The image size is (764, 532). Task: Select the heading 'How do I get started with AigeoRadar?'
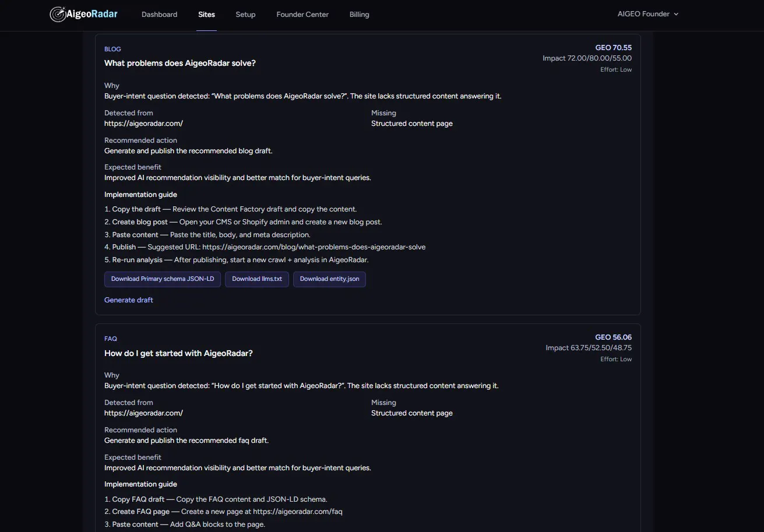pos(178,353)
